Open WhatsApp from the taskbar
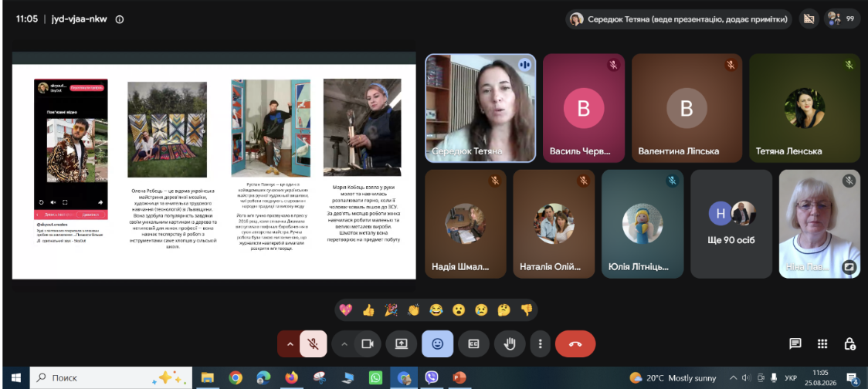 point(375,377)
